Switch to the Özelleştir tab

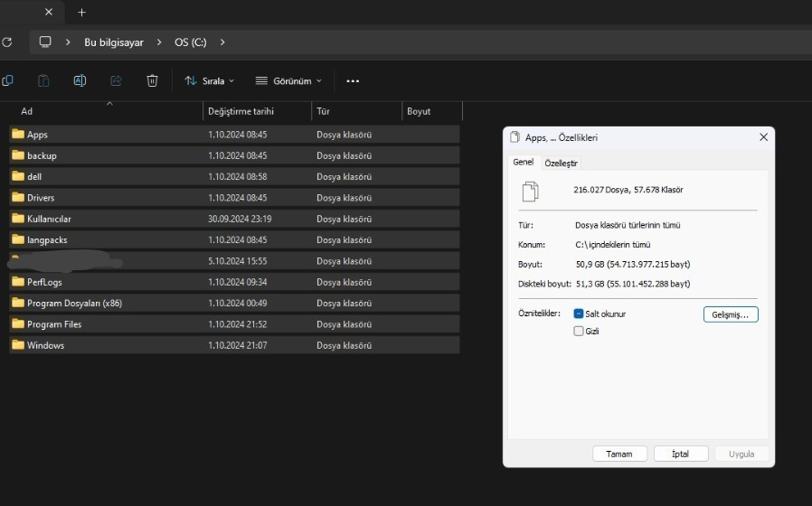pos(561,163)
